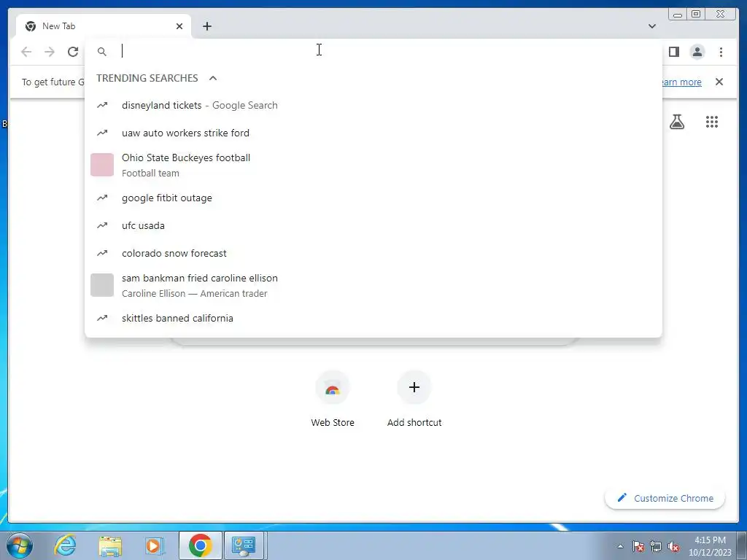Close the New Tab tab
Image resolution: width=747 pixels, height=560 pixels.
pos(179,26)
